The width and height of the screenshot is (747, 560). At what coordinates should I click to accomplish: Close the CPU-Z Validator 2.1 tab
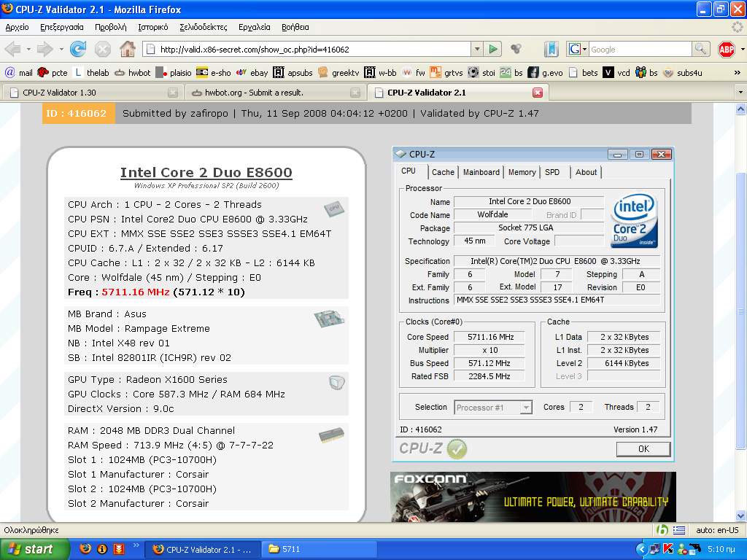[538, 93]
